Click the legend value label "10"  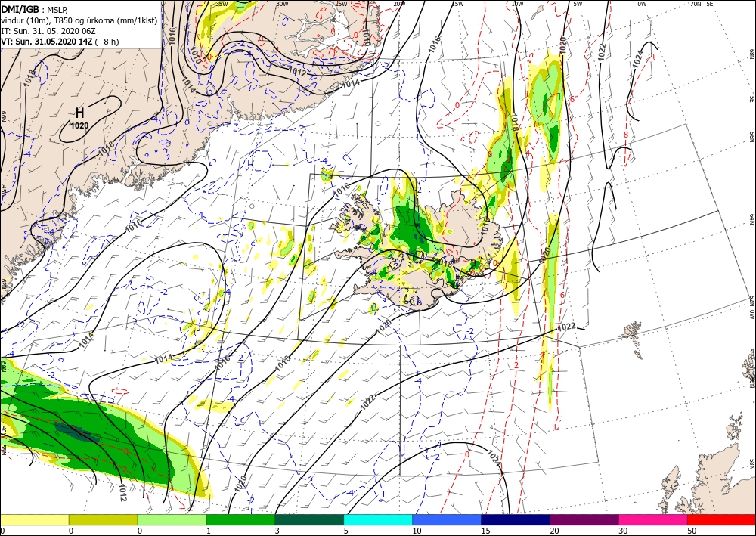(x=417, y=531)
